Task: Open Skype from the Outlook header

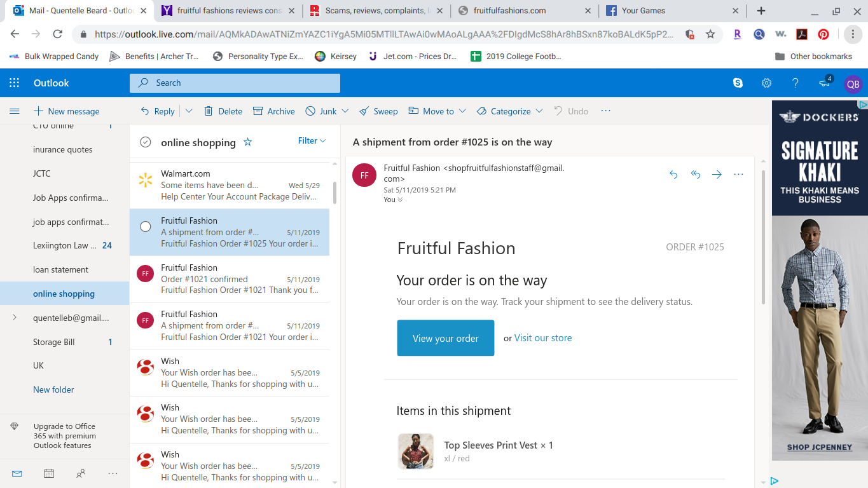Action: tap(738, 83)
